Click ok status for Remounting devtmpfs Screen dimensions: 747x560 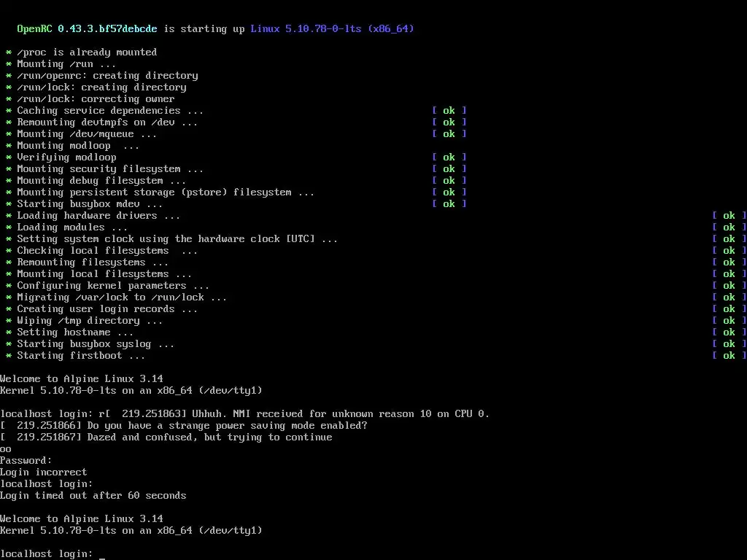pos(449,122)
